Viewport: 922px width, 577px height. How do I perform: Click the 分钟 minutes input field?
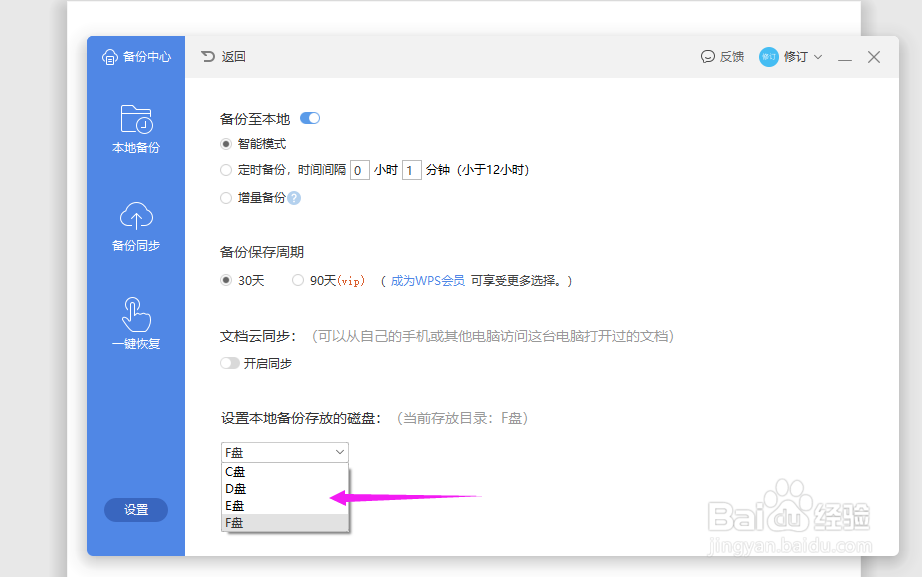[x=412, y=170]
